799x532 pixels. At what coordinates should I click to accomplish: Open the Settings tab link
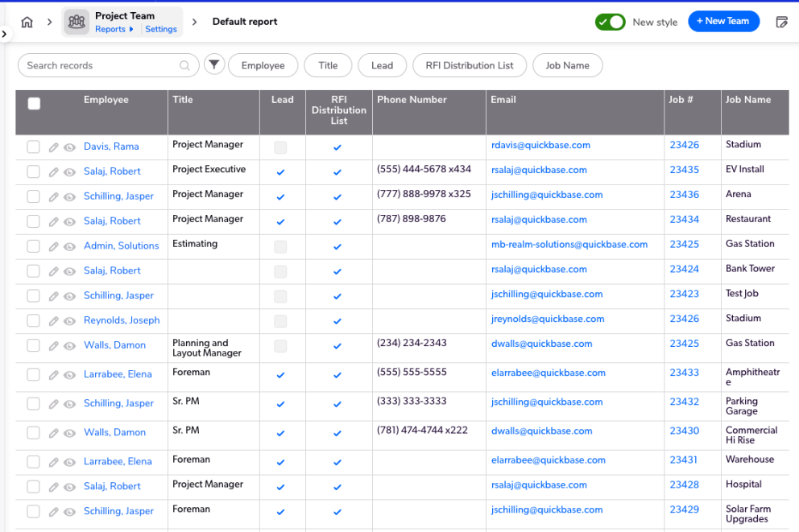point(161,30)
